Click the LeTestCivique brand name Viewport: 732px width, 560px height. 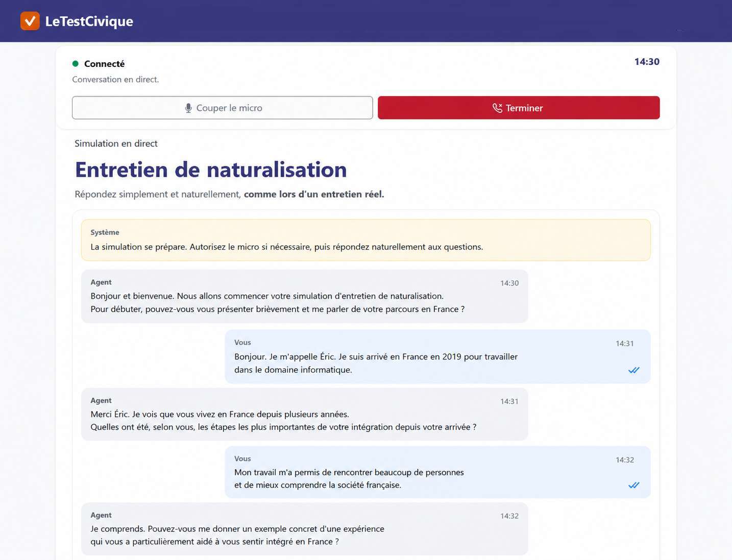(x=89, y=21)
